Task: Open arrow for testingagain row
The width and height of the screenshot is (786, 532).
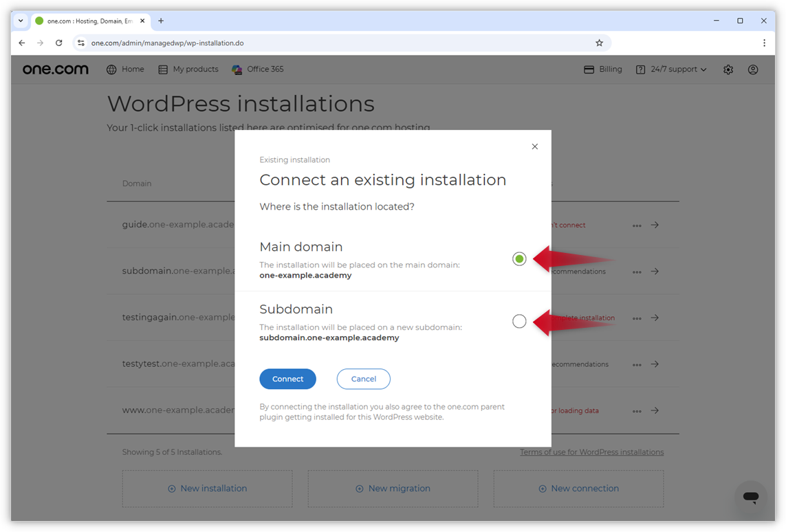Action: coord(655,318)
